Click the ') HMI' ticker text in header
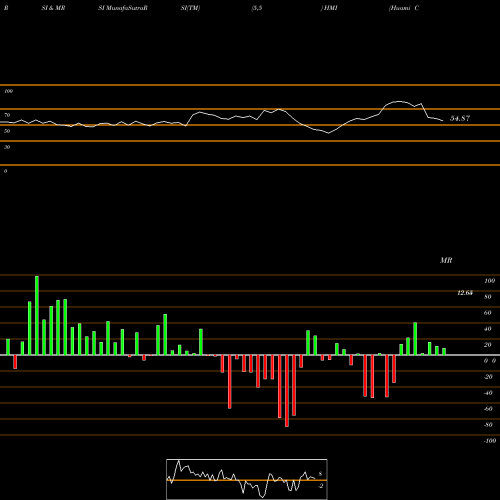Screen dimensions: 500x500 point(329,8)
